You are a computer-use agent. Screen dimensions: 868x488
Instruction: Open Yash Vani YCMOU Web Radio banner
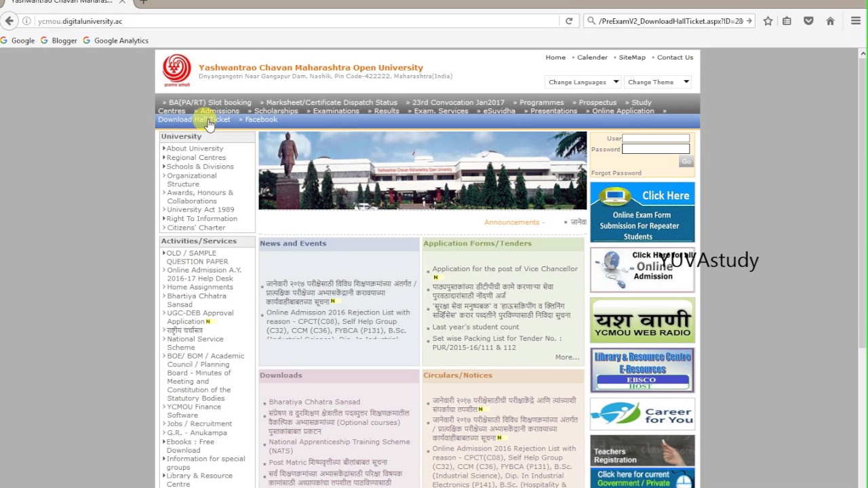click(642, 320)
